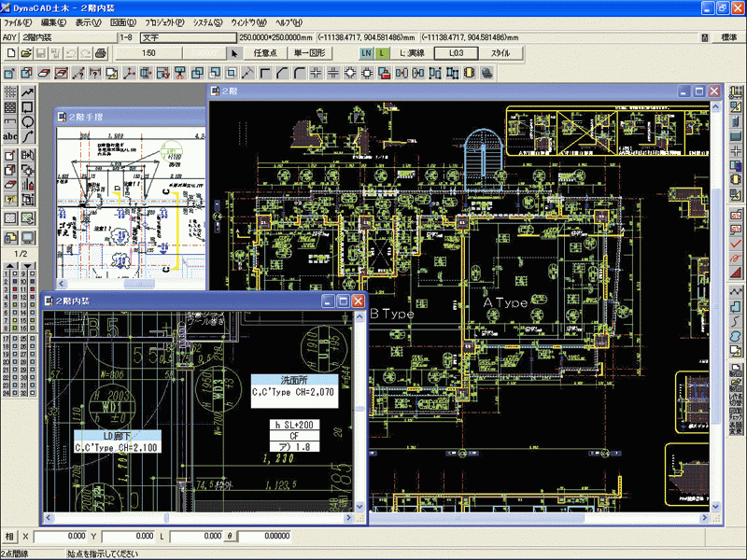Click the red checkmark icon on right toolbar
This screenshot has width=747, height=560.
736,244
